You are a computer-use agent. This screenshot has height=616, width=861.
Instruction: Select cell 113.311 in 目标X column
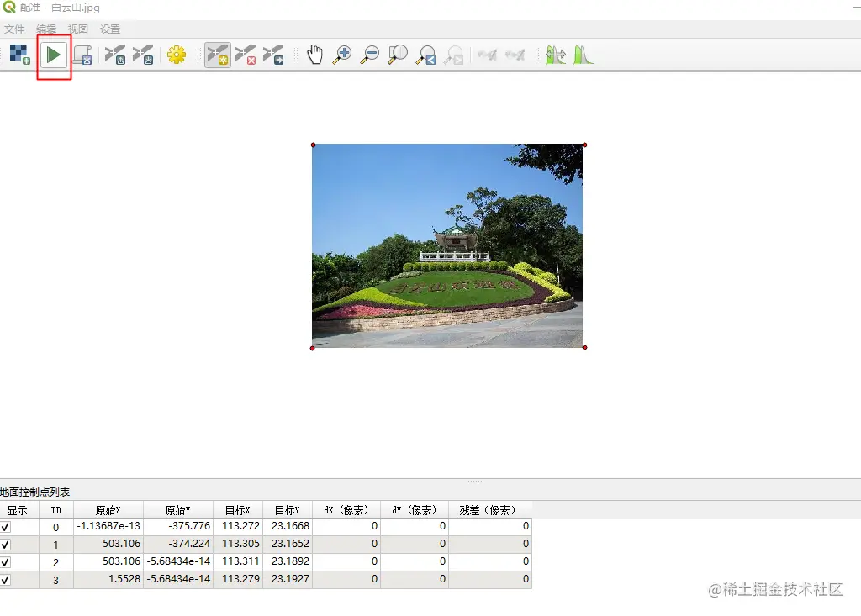coord(238,561)
